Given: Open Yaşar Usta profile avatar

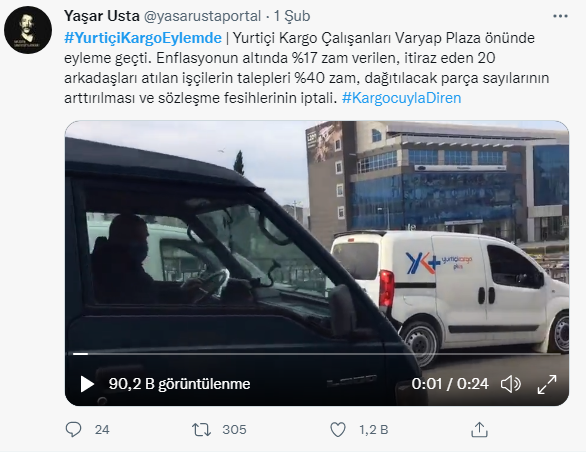Looking at the screenshot, I should [28, 30].
